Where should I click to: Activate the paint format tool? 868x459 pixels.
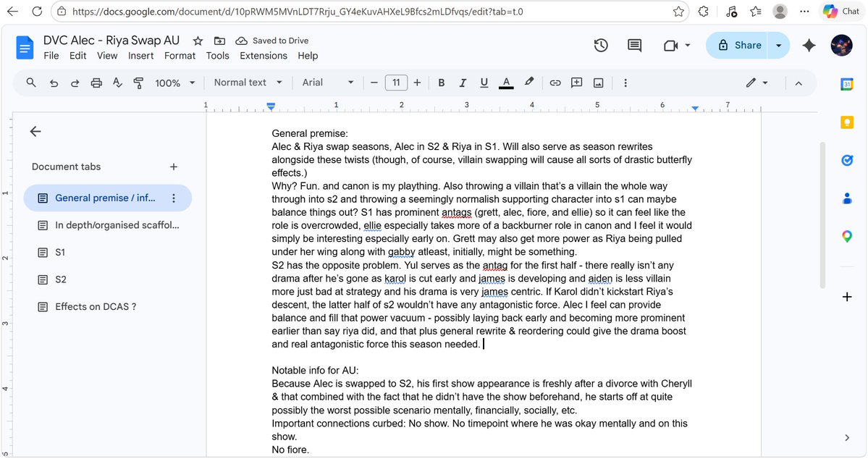click(x=138, y=83)
